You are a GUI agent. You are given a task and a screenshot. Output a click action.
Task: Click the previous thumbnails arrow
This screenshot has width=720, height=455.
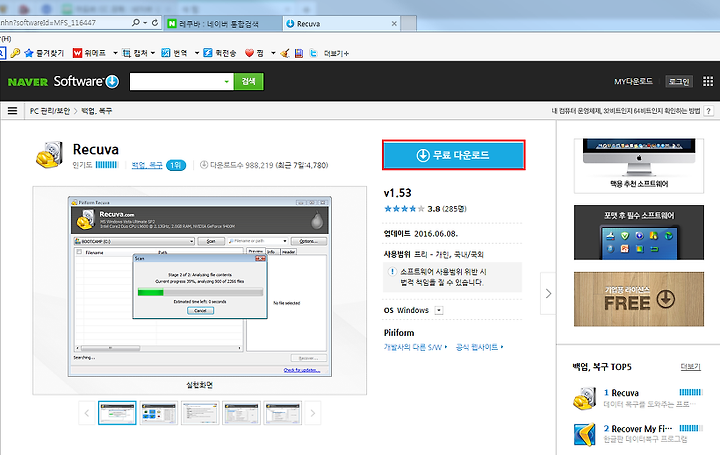(x=87, y=413)
